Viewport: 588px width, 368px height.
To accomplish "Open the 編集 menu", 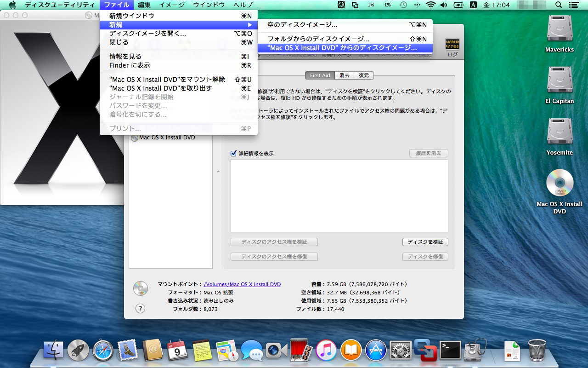I will [144, 5].
